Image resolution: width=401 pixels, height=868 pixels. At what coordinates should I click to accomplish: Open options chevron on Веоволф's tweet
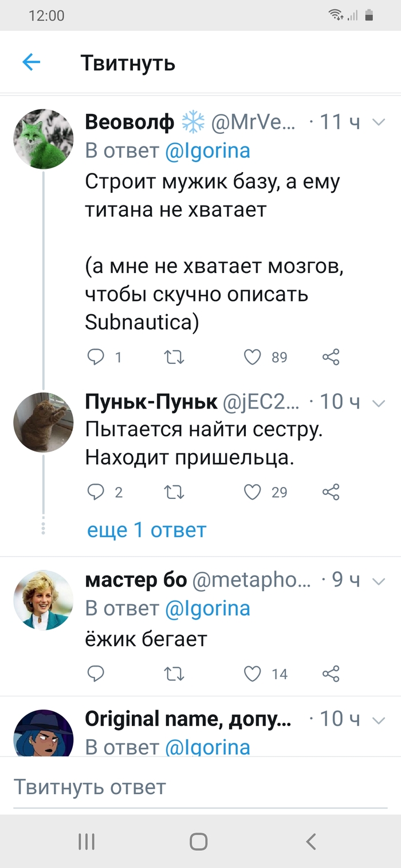(x=379, y=122)
